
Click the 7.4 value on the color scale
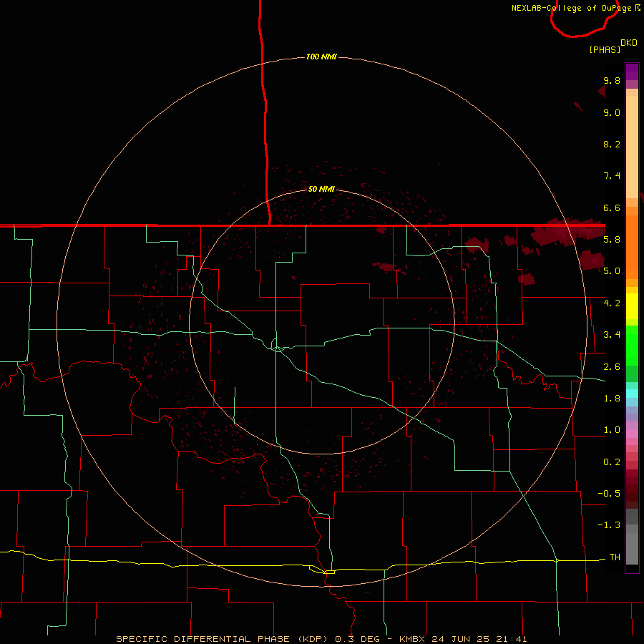[612, 176]
